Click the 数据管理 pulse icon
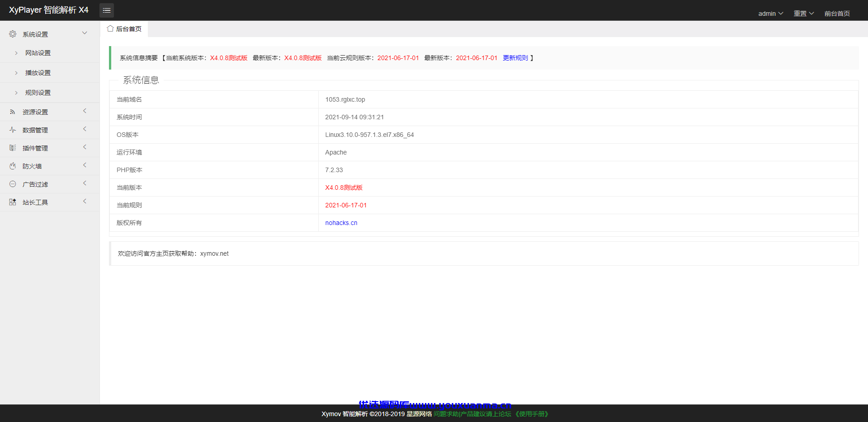This screenshot has height=422, width=868. point(13,130)
